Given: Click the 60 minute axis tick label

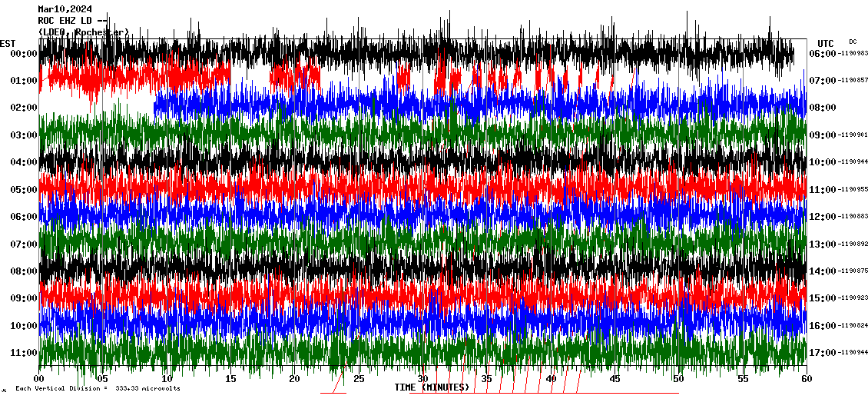Looking at the screenshot, I should (806, 379).
